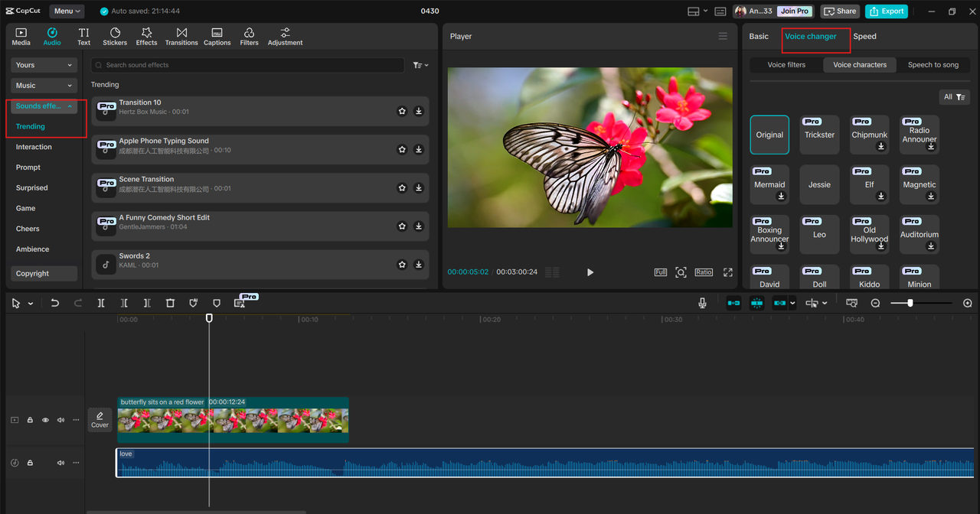980x514 pixels.
Task: Open the Menu dropdown
Action: tap(67, 11)
